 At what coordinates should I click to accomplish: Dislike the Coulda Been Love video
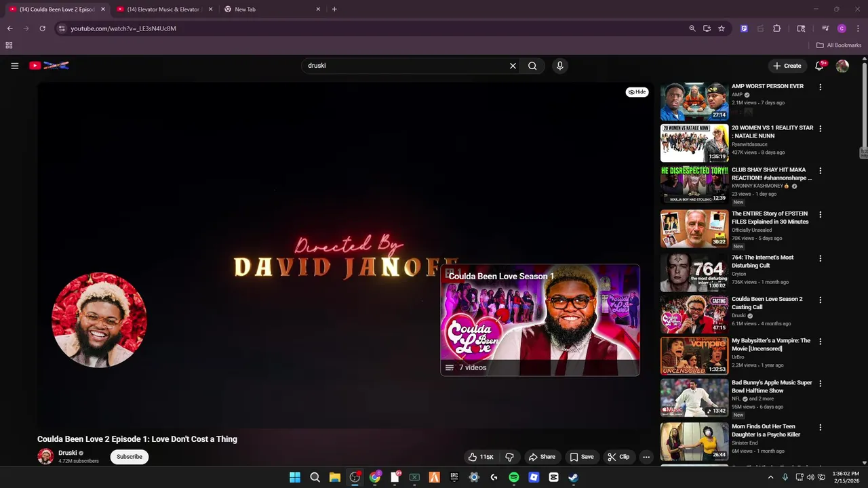[x=509, y=457]
